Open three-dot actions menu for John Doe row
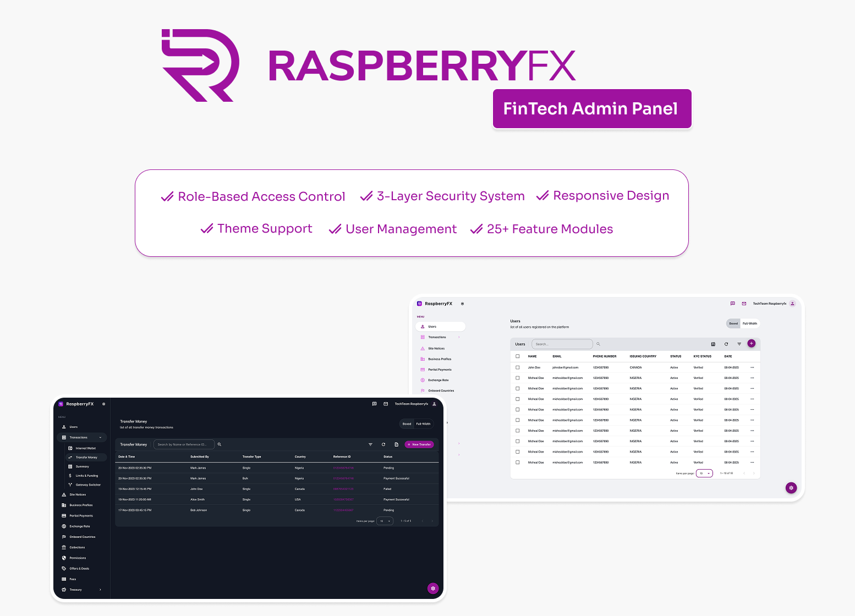Screen dimensions: 855x616 click(x=752, y=367)
